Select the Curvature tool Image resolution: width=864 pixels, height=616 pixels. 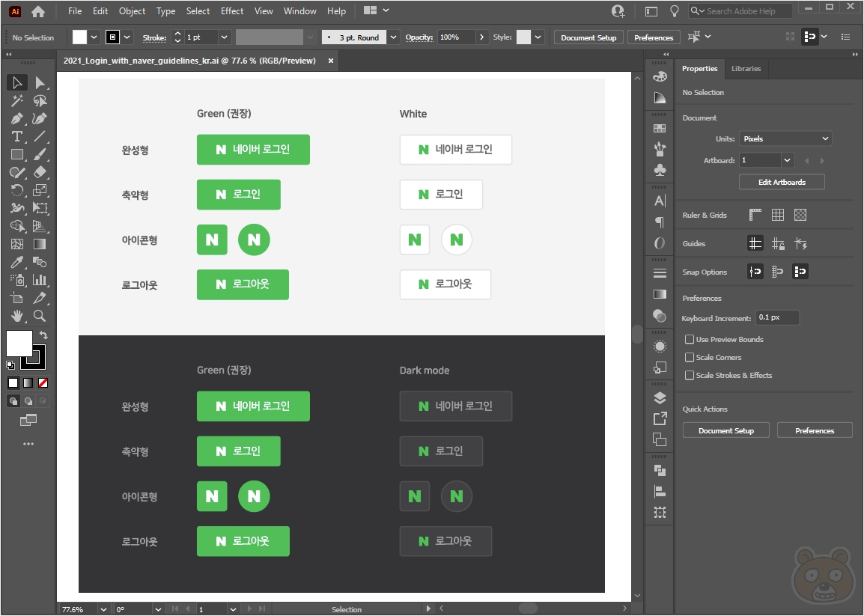(40, 118)
